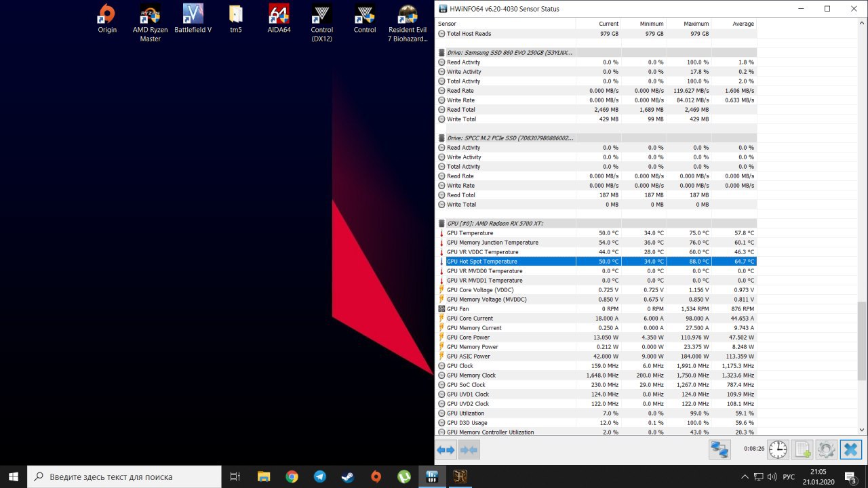Select the GPU ASIC Power row
Viewport: 868px width, 488px height.
[x=596, y=356]
